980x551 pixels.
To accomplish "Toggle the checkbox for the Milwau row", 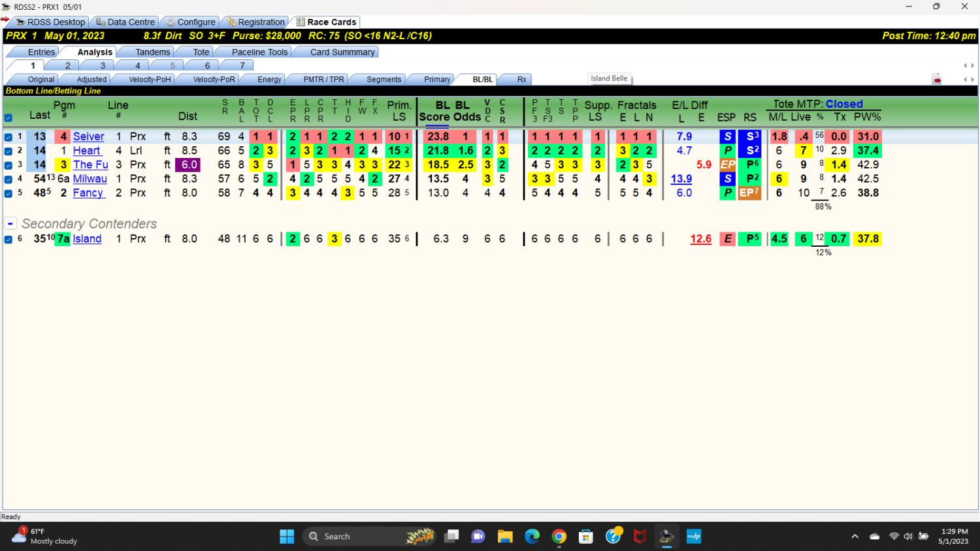I will click(8, 179).
